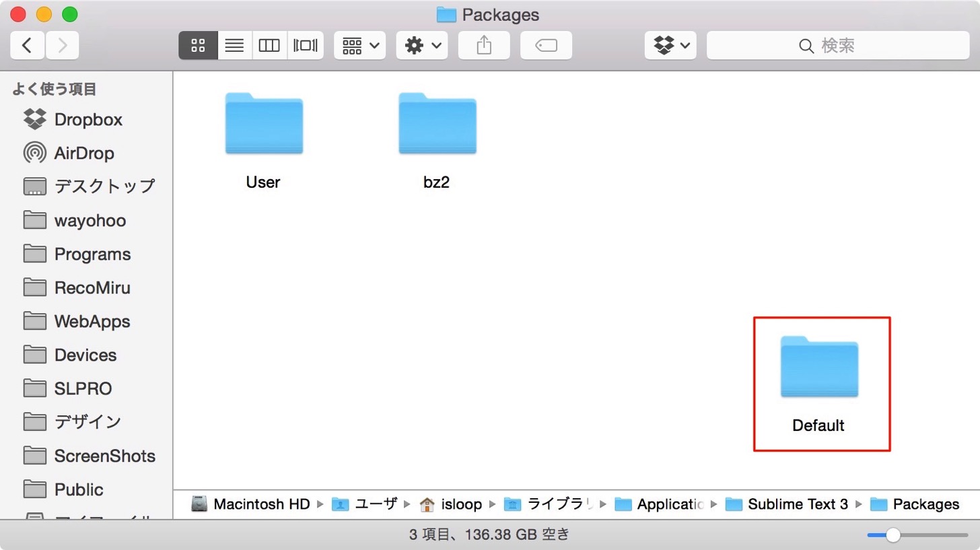Open Dropbox in the sidebar
Screen dimensions: 980x550
tap(87, 120)
